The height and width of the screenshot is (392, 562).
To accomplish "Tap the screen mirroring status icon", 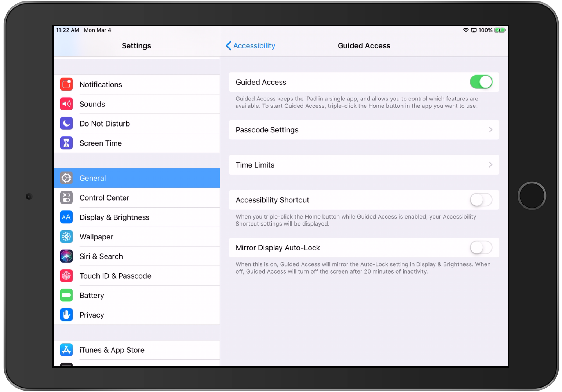I will (474, 30).
